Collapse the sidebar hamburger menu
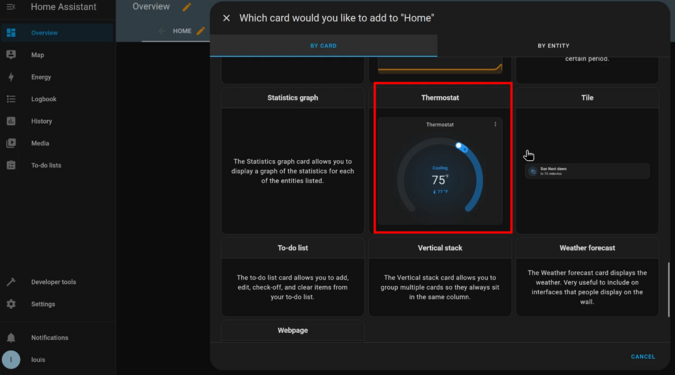The width and height of the screenshot is (675, 375). [x=11, y=7]
